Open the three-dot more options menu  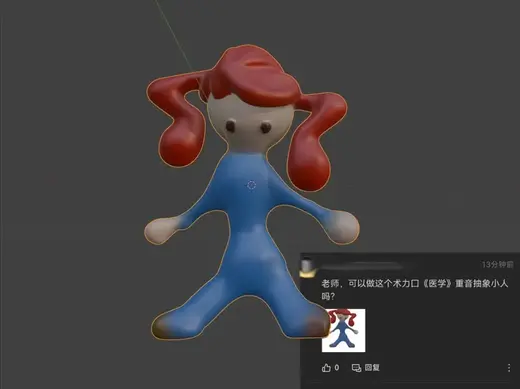(x=509, y=368)
